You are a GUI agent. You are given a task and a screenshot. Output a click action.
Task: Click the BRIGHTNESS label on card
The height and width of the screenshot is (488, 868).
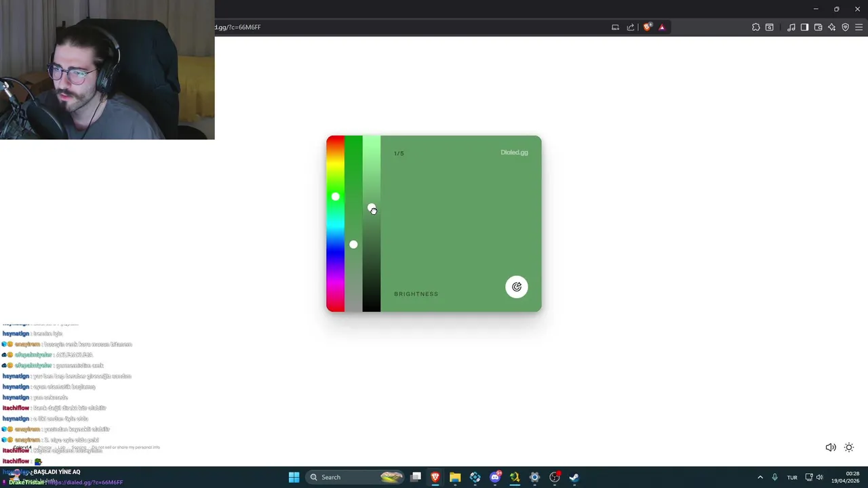tap(416, 294)
